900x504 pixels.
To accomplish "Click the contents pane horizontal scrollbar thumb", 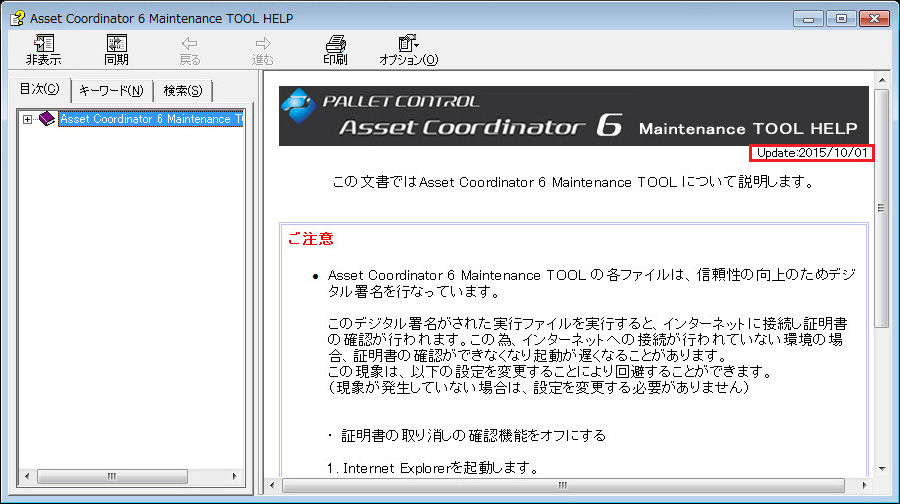I will pyautogui.click(x=112, y=476).
